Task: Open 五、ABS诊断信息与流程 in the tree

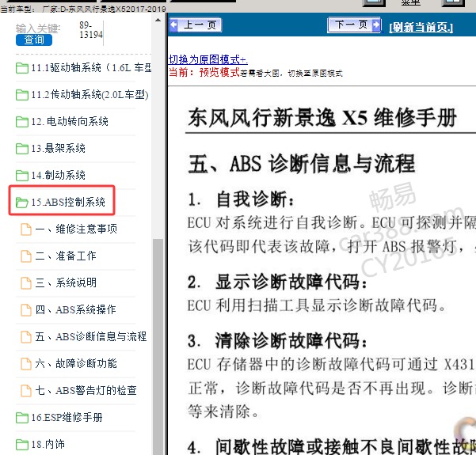Action: click(x=91, y=337)
